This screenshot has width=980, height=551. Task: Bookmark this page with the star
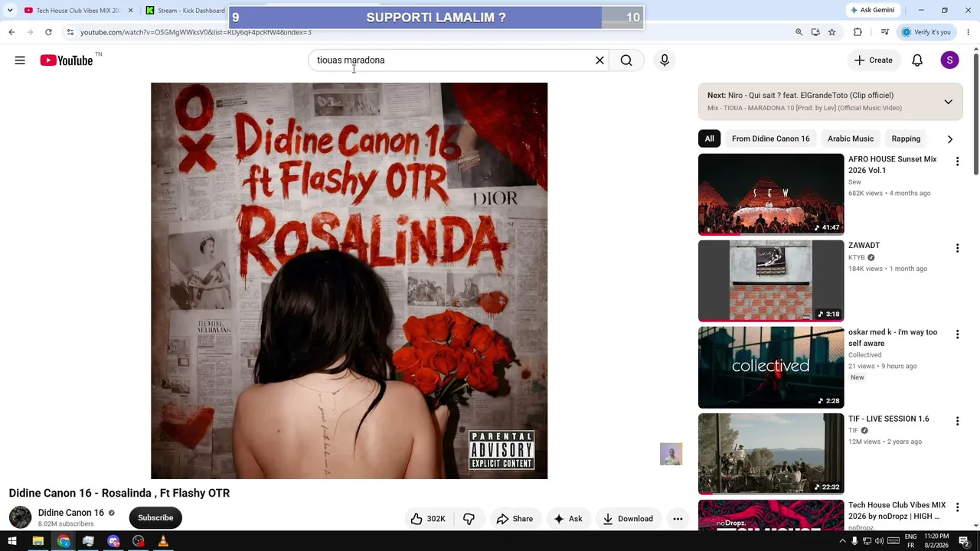click(x=831, y=32)
